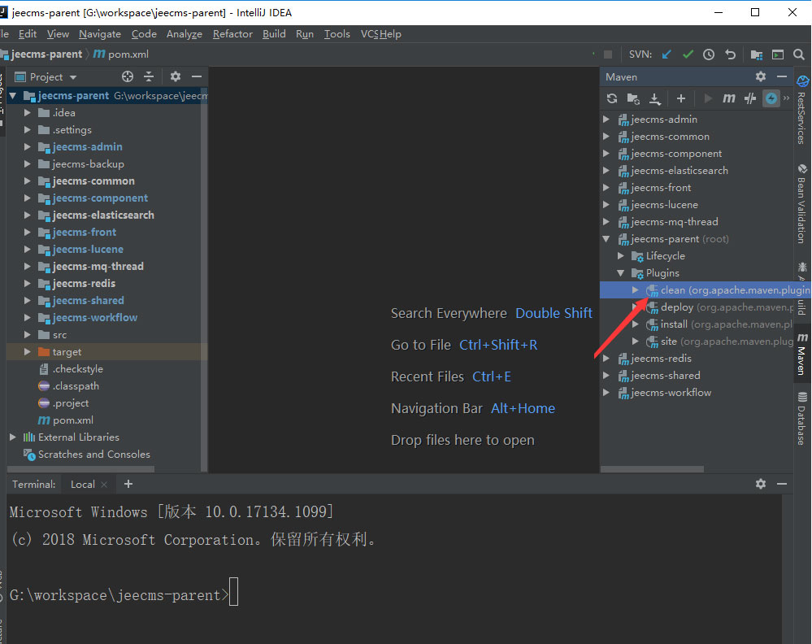Click the SVN Commit checkmark icon
812x644 pixels.
click(688, 54)
